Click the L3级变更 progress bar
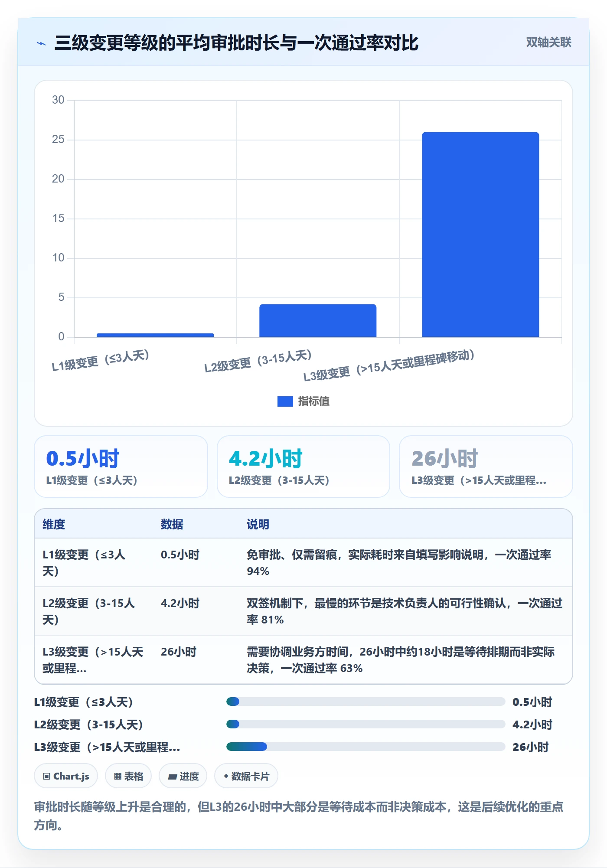Viewport: 607px width, 868px height. pos(366,747)
